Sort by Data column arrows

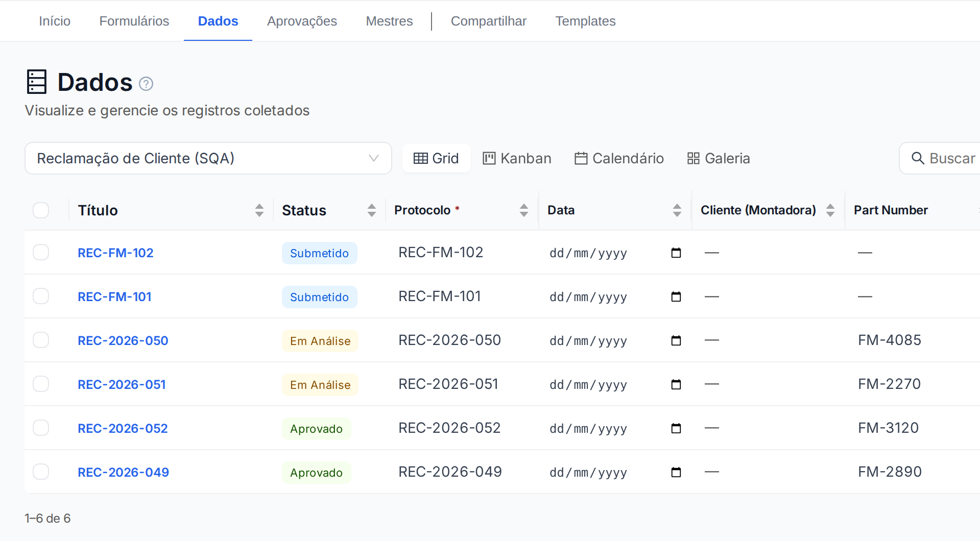click(x=677, y=210)
